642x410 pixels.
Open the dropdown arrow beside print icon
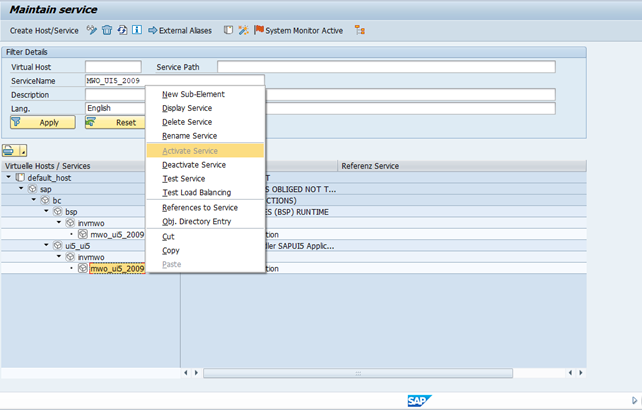(24, 151)
